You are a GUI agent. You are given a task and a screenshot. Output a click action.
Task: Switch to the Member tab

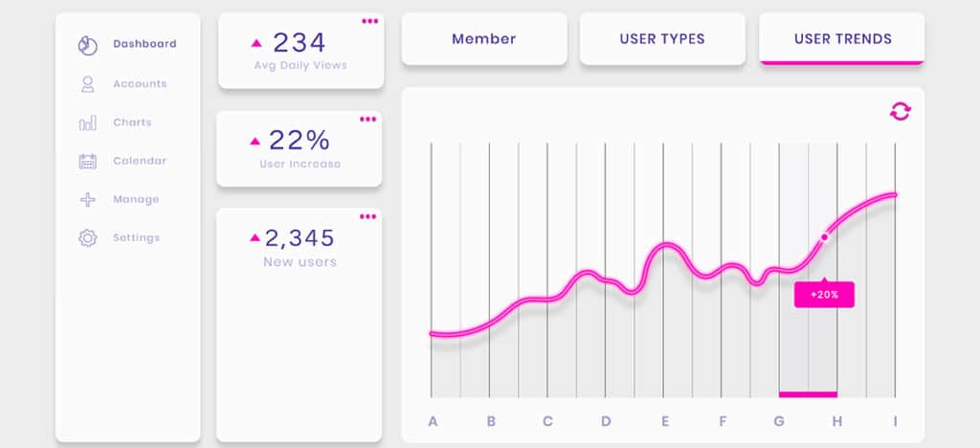(x=483, y=39)
